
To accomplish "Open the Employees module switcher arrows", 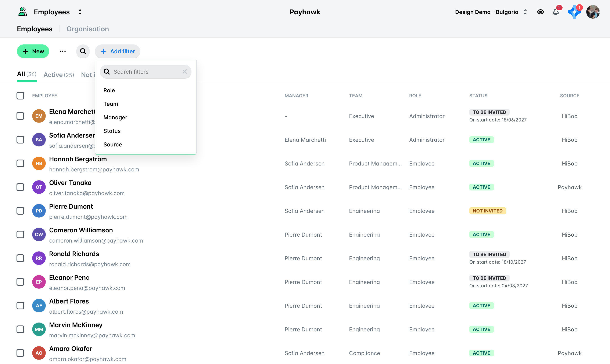I will [x=80, y=12].
